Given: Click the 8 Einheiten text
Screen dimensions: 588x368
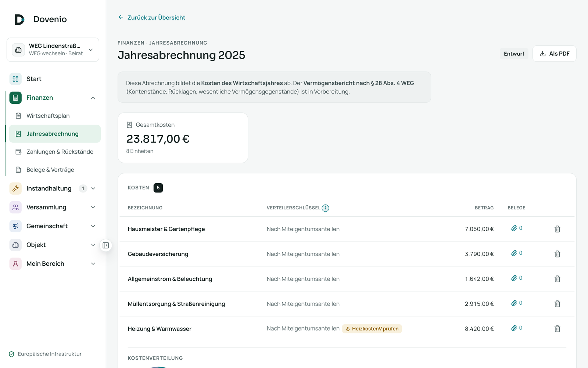Looking at the screenshot, I should coord(140,151).
